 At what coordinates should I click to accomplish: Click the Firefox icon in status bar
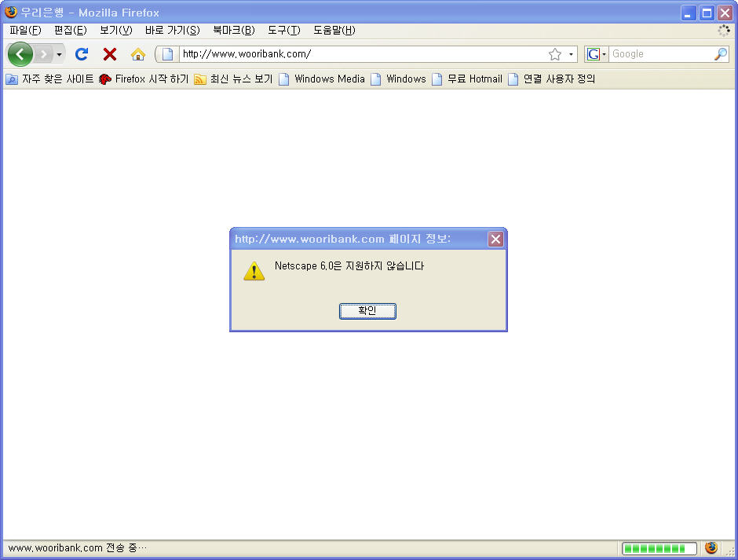(x=711, y=547)
